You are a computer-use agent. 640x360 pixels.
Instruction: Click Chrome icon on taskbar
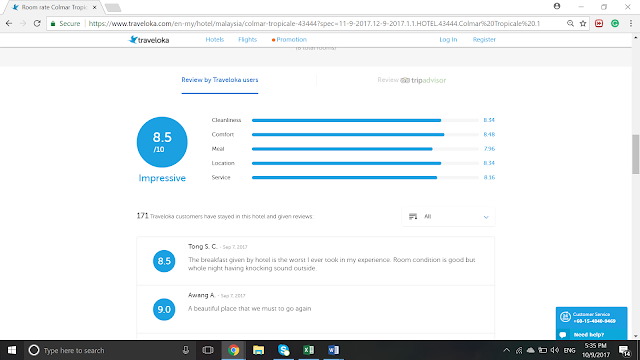pos(233,350)
